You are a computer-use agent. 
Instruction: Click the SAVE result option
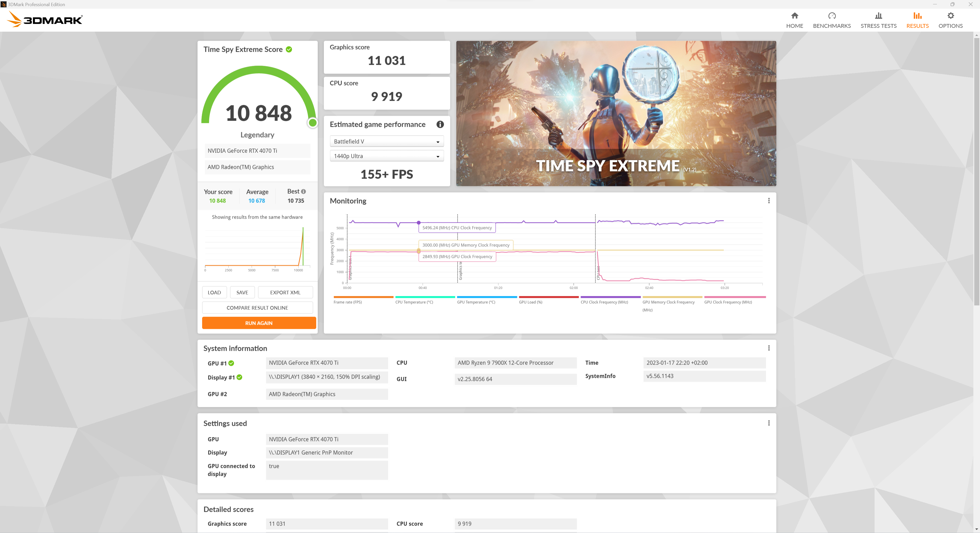coord(242,291)
